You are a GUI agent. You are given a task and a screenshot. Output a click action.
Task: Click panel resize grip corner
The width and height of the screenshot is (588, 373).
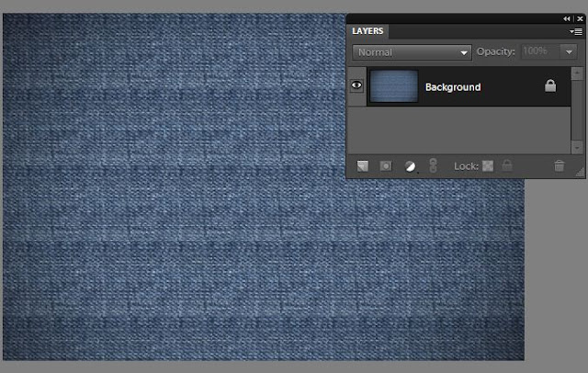click(x=580, y=172)
